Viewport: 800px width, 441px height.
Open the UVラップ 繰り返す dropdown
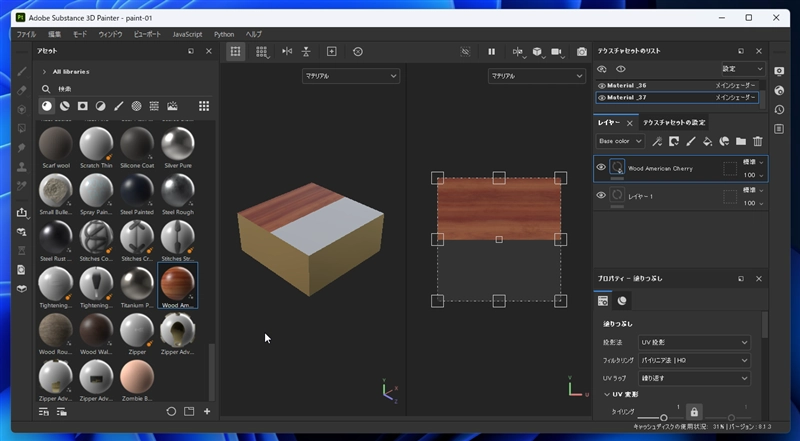694,378
